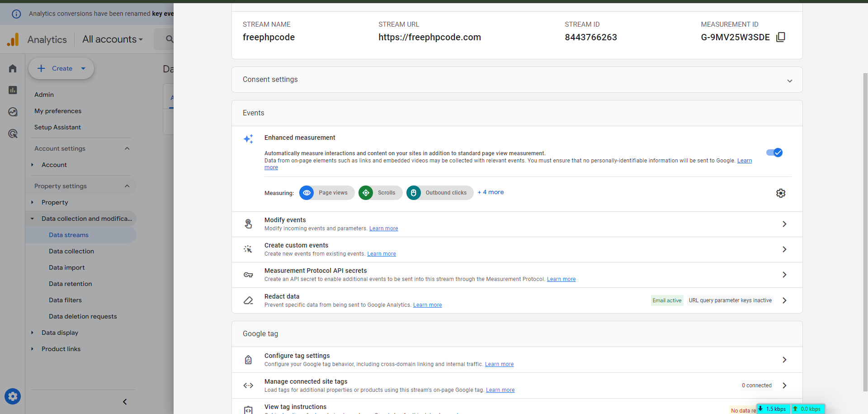Click the Email active badge
This screenshot has width=868, height=414.
coord(667,300)
